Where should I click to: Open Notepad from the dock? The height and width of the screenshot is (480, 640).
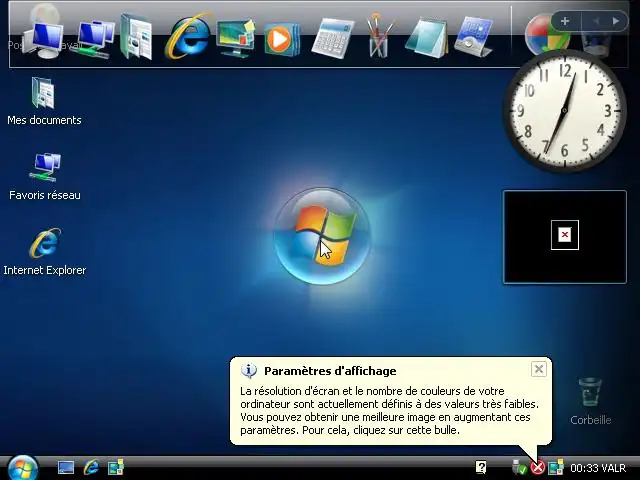(x=426, y=39)
